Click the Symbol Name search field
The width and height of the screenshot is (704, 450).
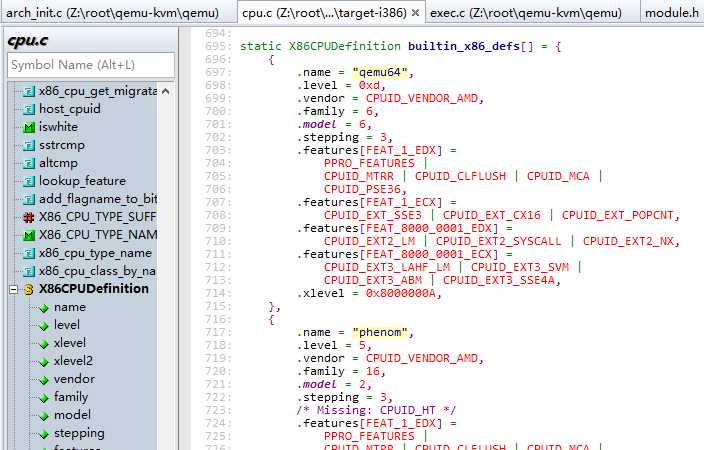pyautogui.click(x=90, y=65)
